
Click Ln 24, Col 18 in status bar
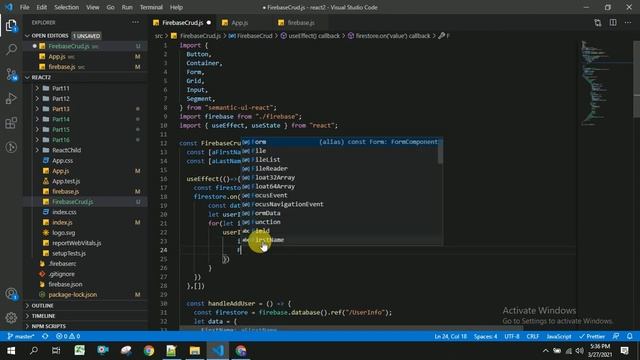(x=450, y=336)
